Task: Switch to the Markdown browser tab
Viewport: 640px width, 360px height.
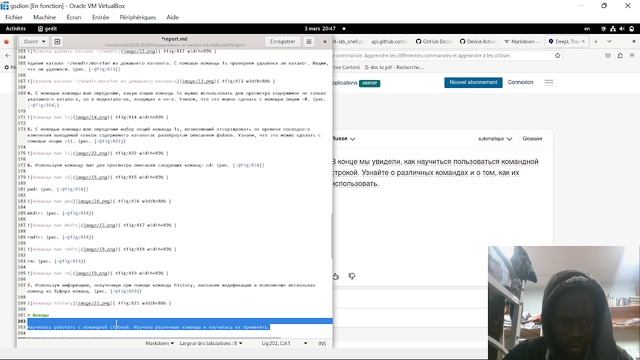Action: pos(522,42)
